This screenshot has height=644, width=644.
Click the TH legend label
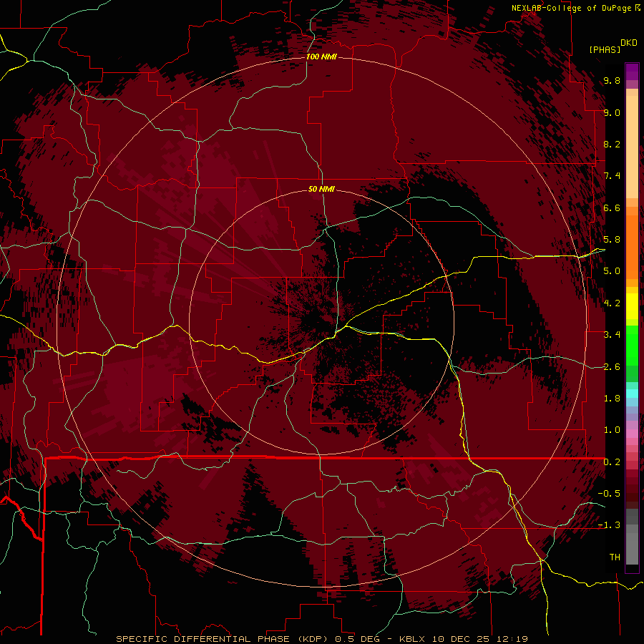[x=615, y=557]
